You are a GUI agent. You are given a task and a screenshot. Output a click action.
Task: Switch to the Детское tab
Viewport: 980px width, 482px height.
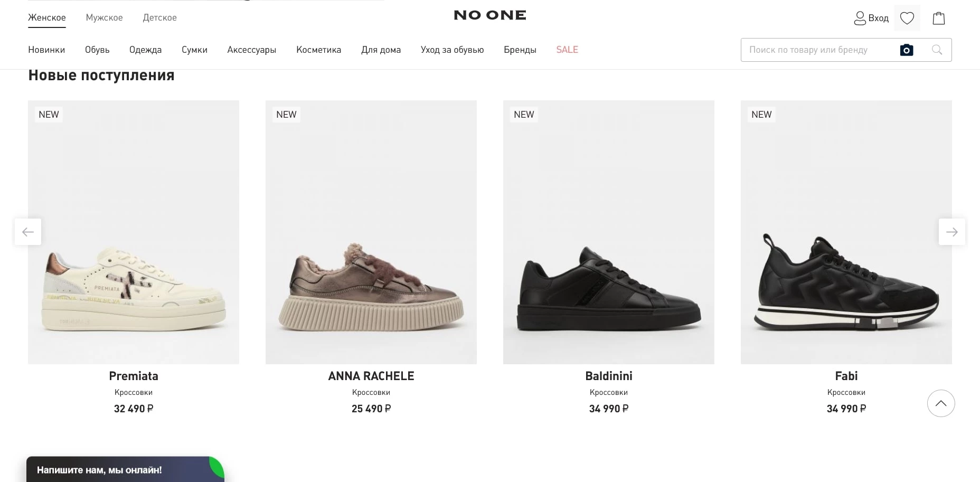pos(159,18)
